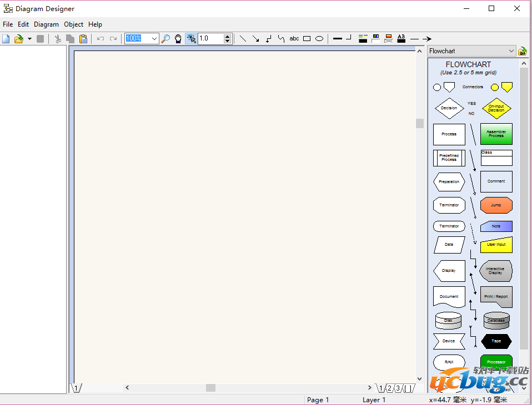Pick the rectangle shape tool

point(307,39)
